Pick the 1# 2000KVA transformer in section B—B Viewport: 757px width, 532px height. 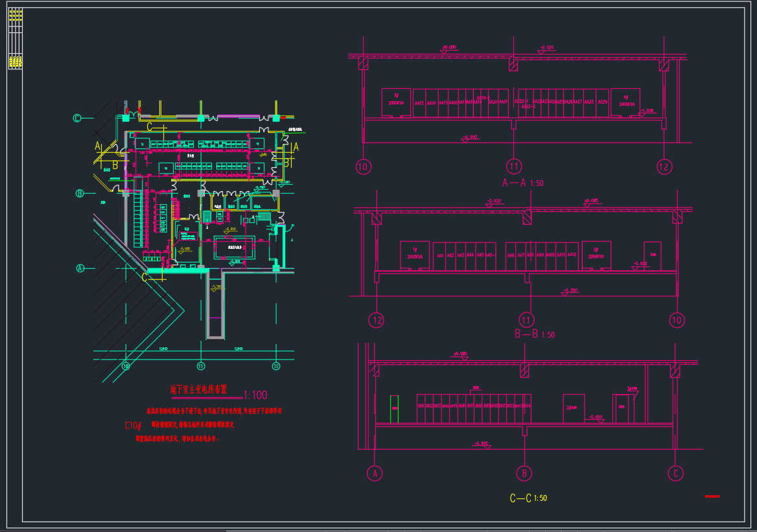tap(415, 255)
